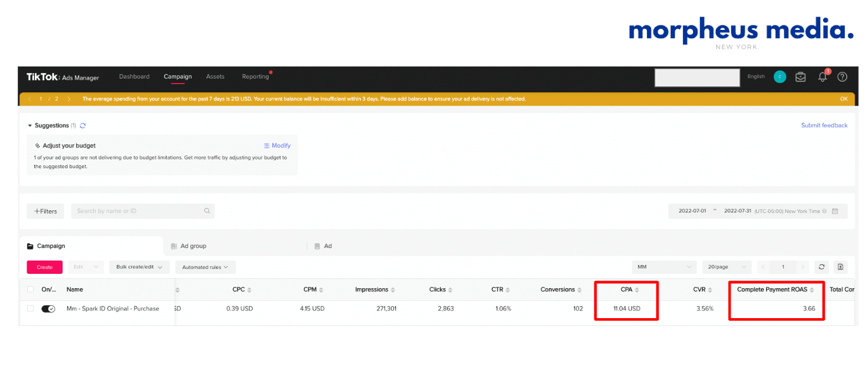Viewport: 868px width, 374px height.
Task: Click the Filters button
Action: pos(45,211)
